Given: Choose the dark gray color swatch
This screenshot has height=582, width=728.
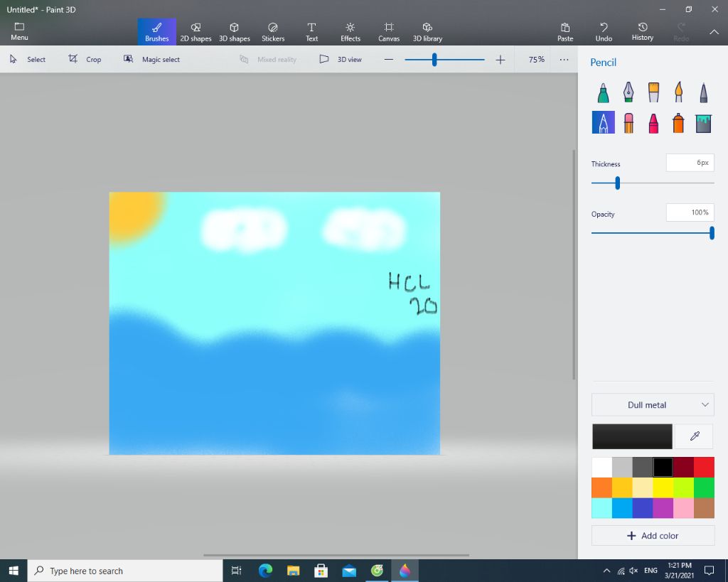Looking at the screenshot, I should click(x=643, y=468).
